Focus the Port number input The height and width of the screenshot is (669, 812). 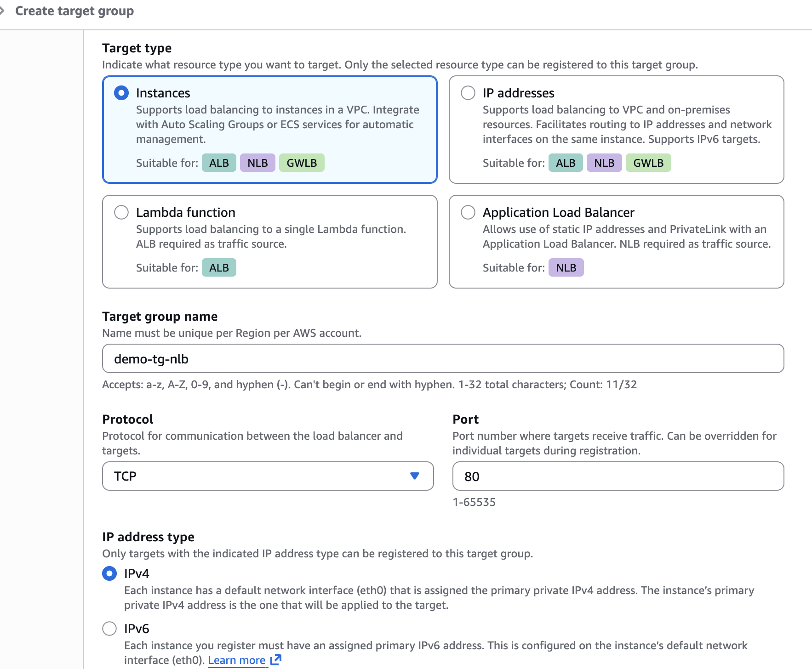(x=618, y=476)
